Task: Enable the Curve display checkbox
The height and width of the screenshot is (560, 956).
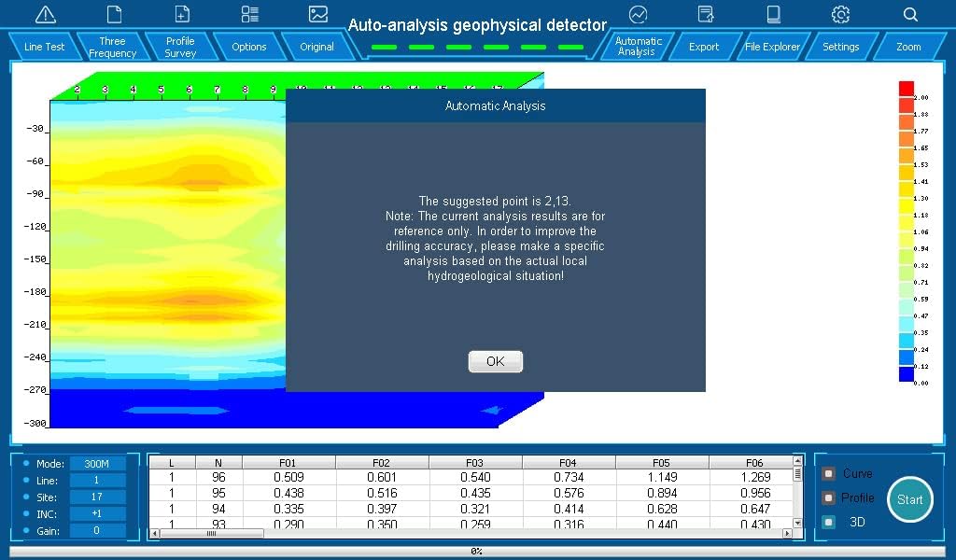Action: 830,473
